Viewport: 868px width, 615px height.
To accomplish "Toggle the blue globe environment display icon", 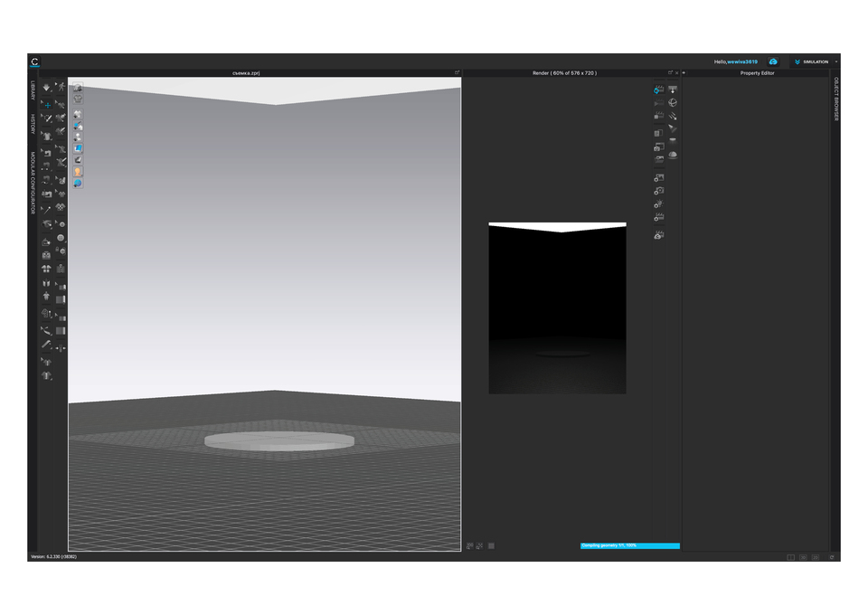I will (x=78, y=183).
